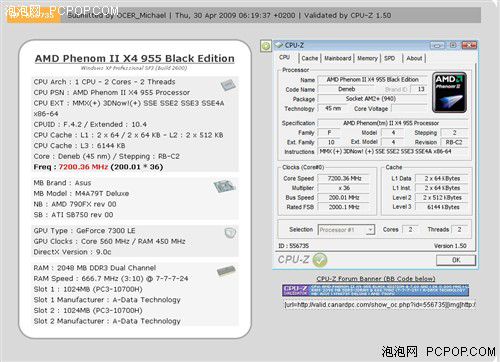Click the BB code URL text field
This screenshot has height=362, width=500.
tap(379, 305)
